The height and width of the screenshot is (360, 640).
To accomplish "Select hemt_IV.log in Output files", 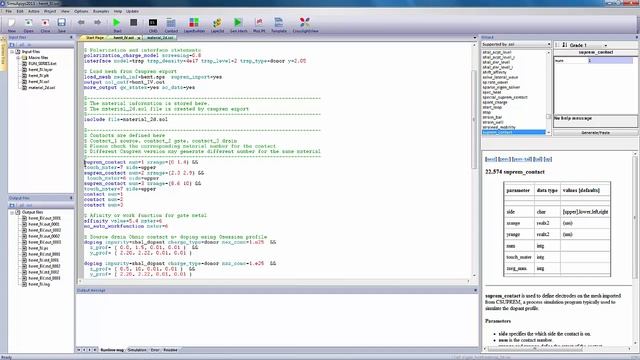I will [x=39, y=284].
